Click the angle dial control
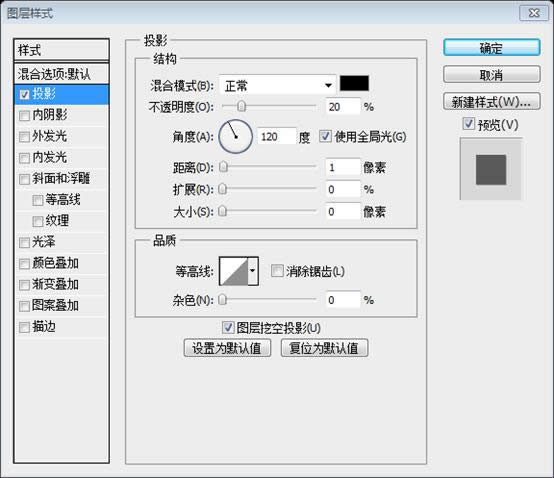The height and width of the screenshot is (478, 554). 235,136
